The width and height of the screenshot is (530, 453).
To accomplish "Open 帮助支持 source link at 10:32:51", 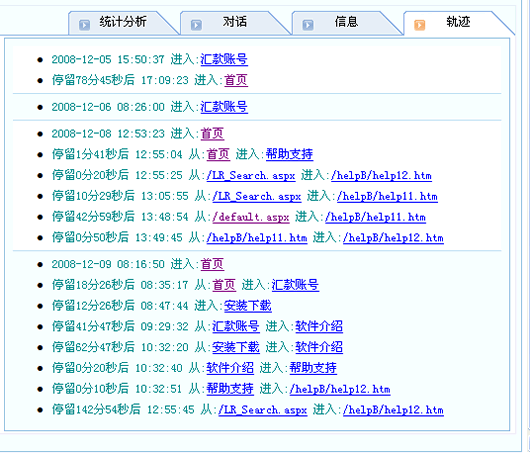I will (x=230, y=389).
